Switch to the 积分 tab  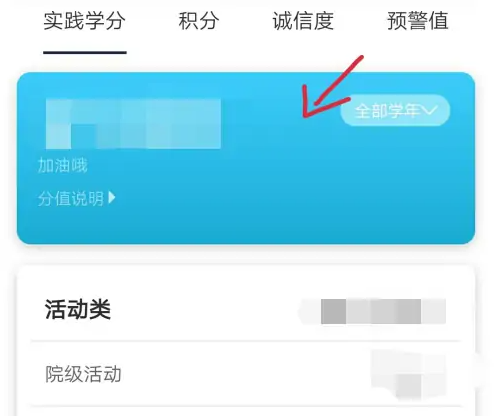point(199,21)
